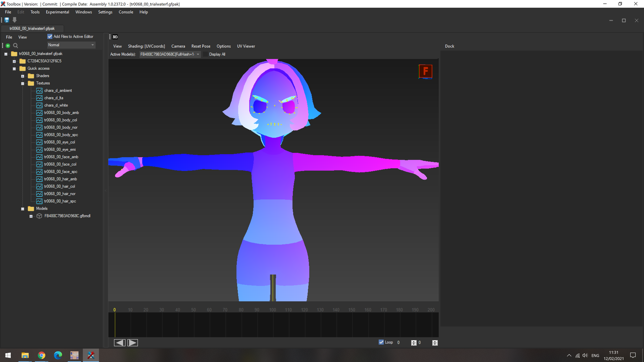
Task: Click the search magnifier icon
Action: pyautogui.click(x=15, y=46)
